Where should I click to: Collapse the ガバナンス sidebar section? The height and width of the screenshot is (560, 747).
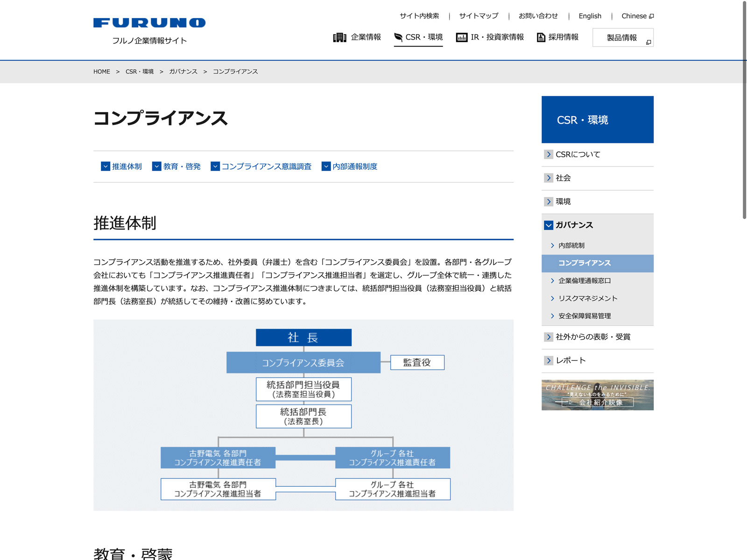click(x=549, y=225)
